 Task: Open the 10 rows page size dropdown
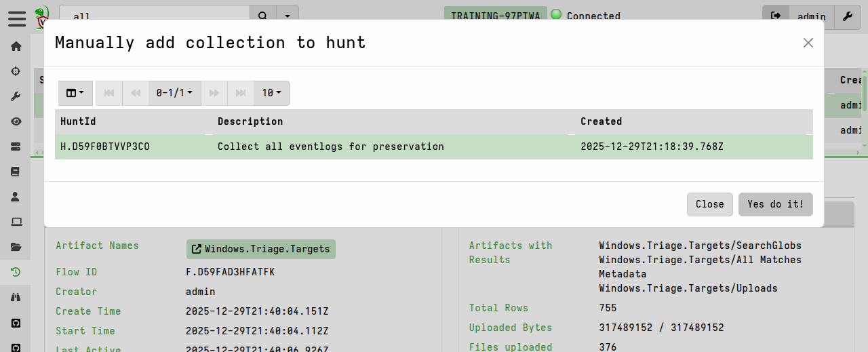pyautogui.click(x=272, y=93)
